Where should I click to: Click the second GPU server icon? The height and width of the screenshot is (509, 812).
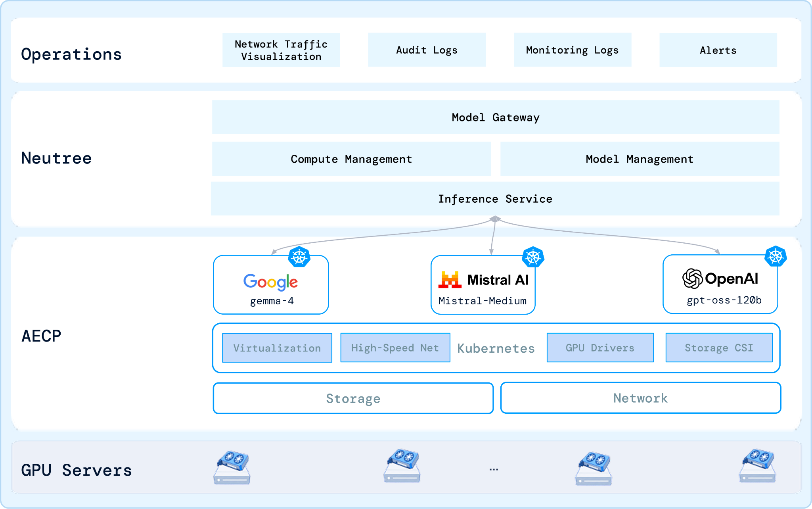[x=402, y=466]
